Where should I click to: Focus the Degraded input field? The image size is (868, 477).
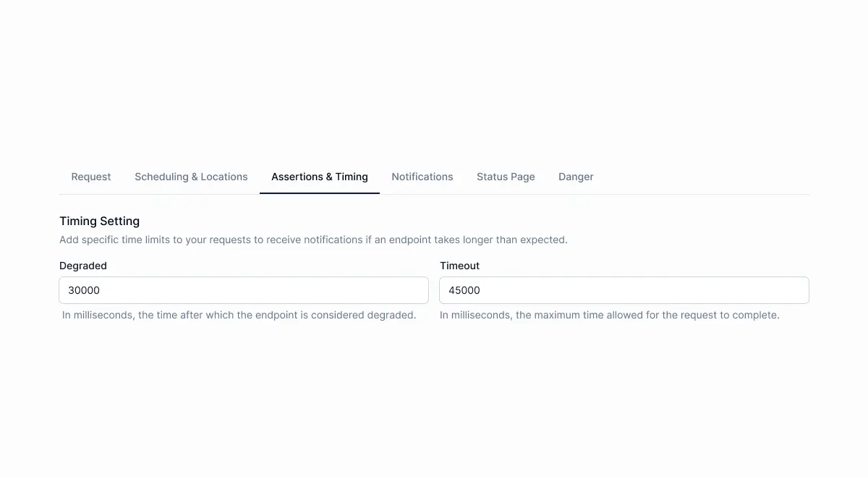(244, 290)
